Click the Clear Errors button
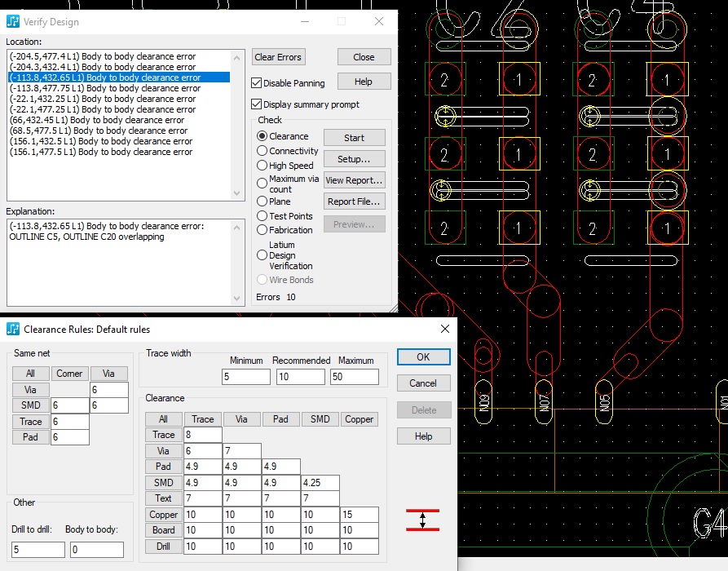 pyautogui.click(x=278, y=57)
